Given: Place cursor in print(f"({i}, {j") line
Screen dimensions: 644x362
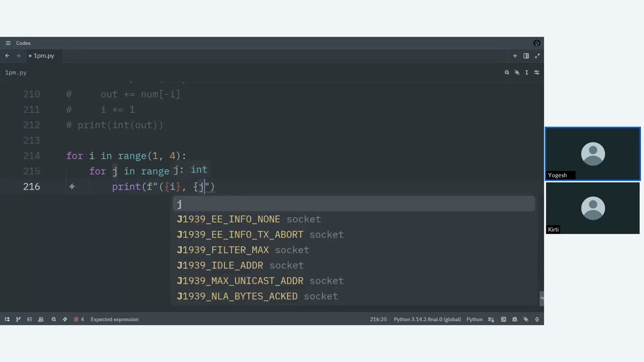Looking at the screenshot, I should [163, 187].
